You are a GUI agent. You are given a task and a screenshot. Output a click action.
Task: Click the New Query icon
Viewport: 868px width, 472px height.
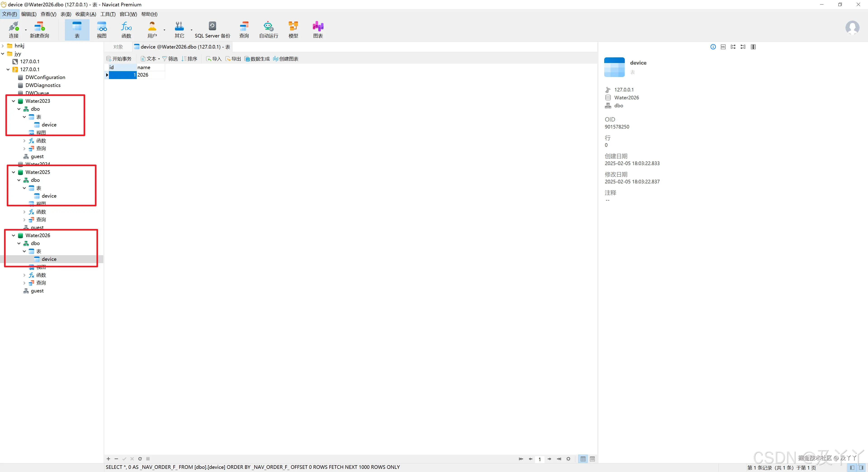pos(39,30)
